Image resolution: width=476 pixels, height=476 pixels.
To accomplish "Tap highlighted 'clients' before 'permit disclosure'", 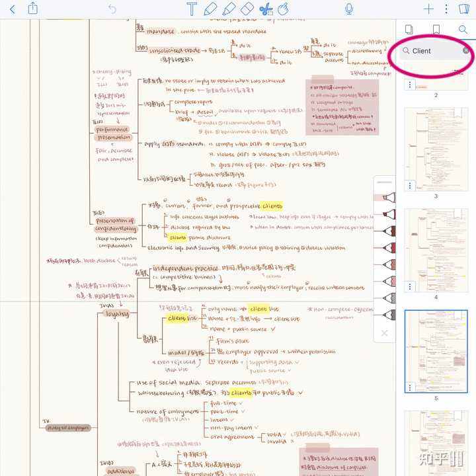I will pos(177,237).
